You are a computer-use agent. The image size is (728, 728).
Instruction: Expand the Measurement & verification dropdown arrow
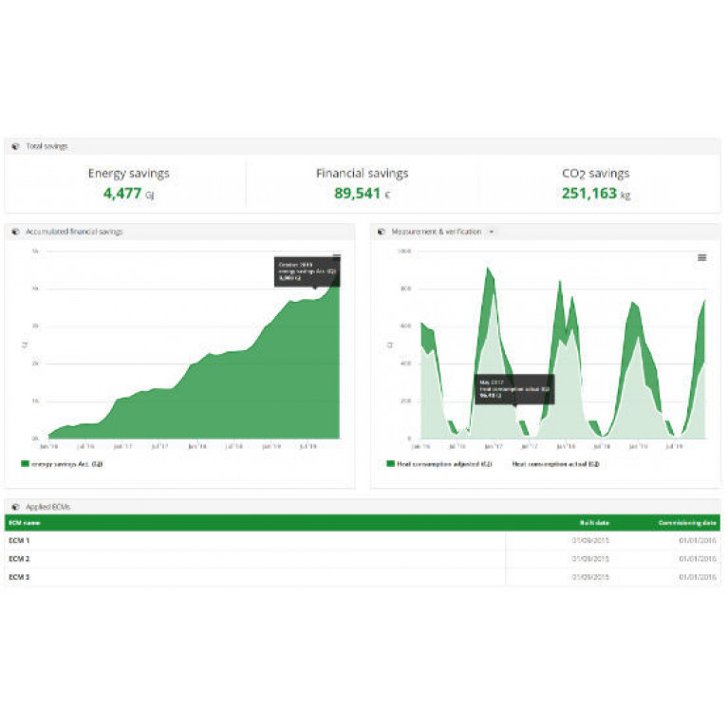tap(491, 232)
